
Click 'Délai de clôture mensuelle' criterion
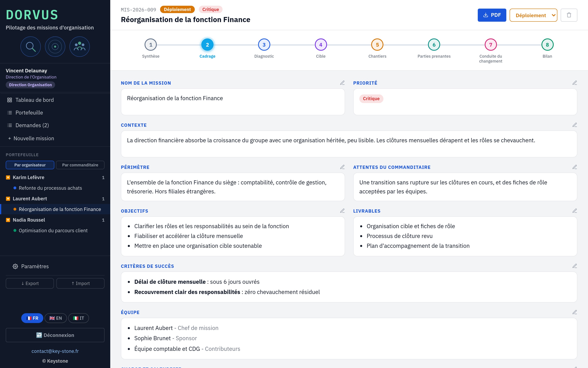coord(170,282)
